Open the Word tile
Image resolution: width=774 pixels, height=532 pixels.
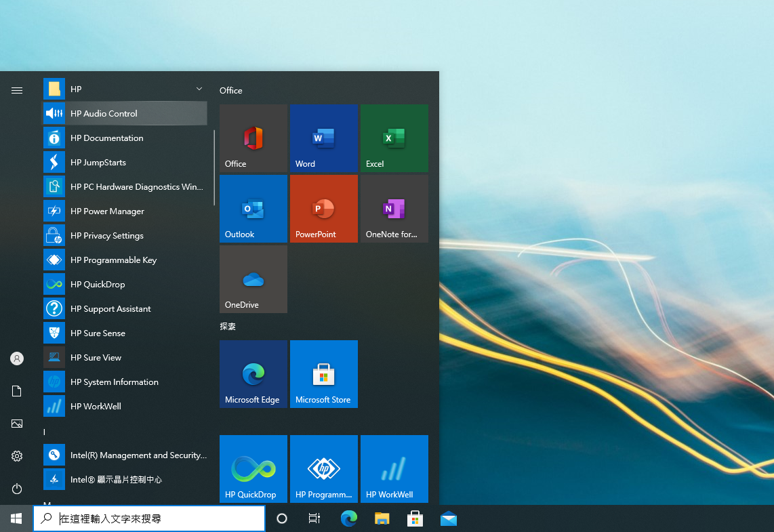pos(323,138)
